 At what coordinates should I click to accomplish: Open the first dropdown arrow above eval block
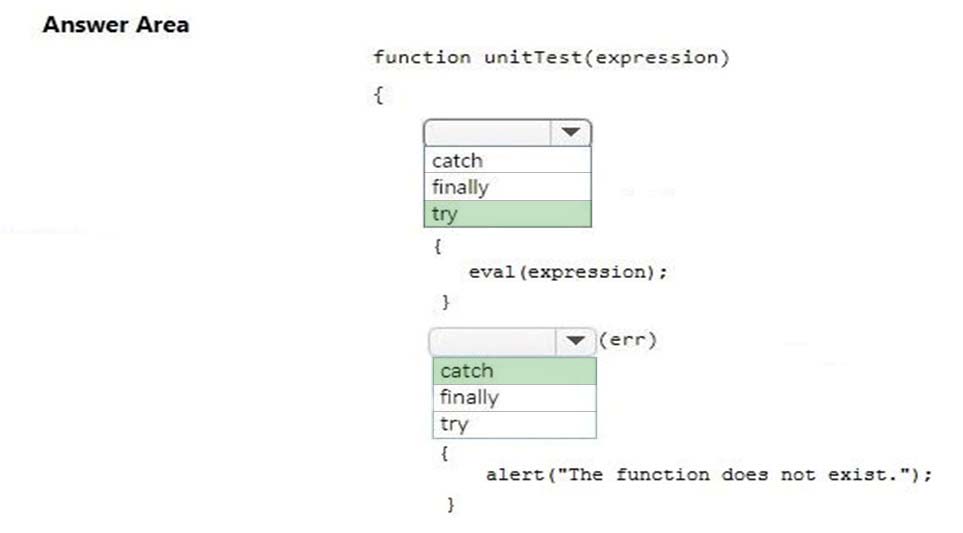click(571, 133)
